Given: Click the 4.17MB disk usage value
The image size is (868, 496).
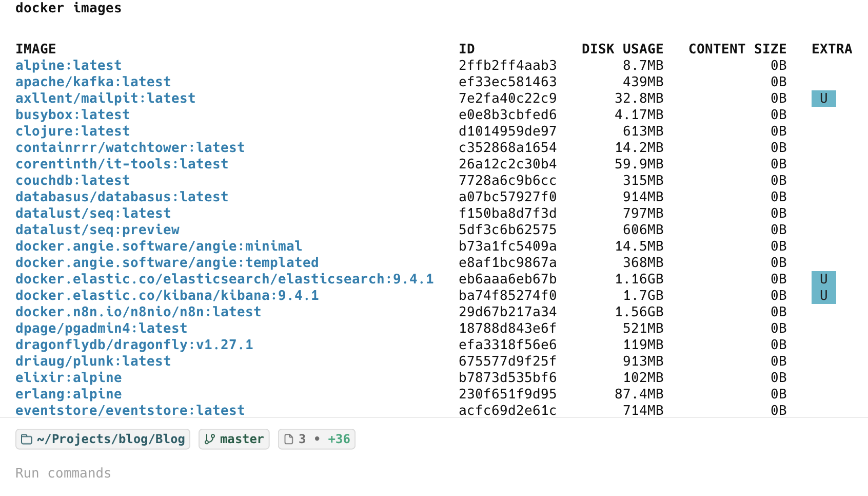Looking at the screenshot, I should pyautogui.click(x=639, y=115).
